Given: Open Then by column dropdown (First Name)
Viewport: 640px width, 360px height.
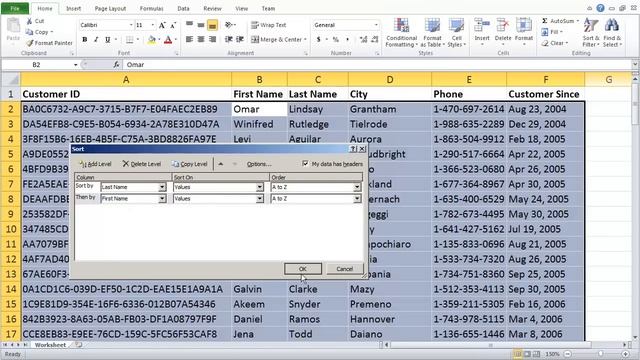Looking at the screenshot, I should click(162, 198).
